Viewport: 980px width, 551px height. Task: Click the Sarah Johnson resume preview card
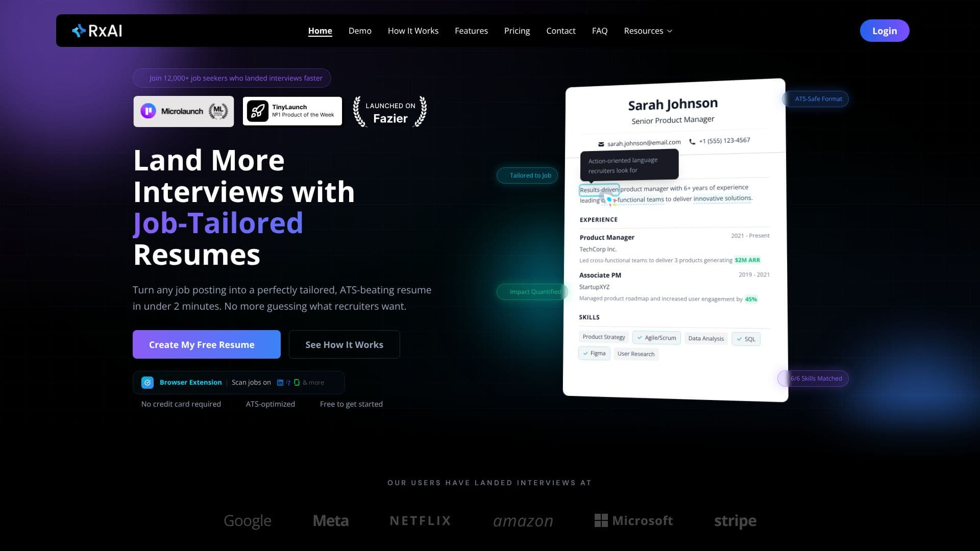click(675, 240)
